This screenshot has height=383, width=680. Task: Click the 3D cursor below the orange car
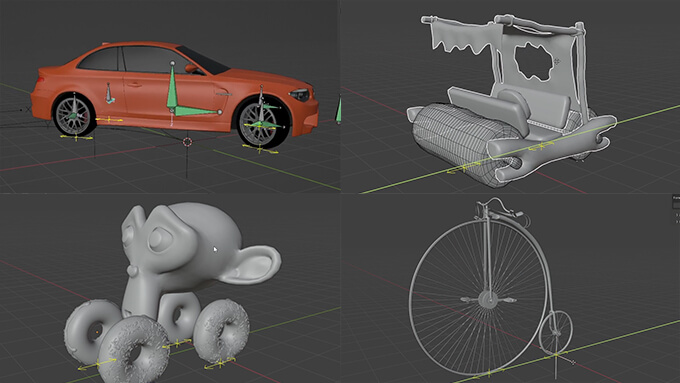187,142
